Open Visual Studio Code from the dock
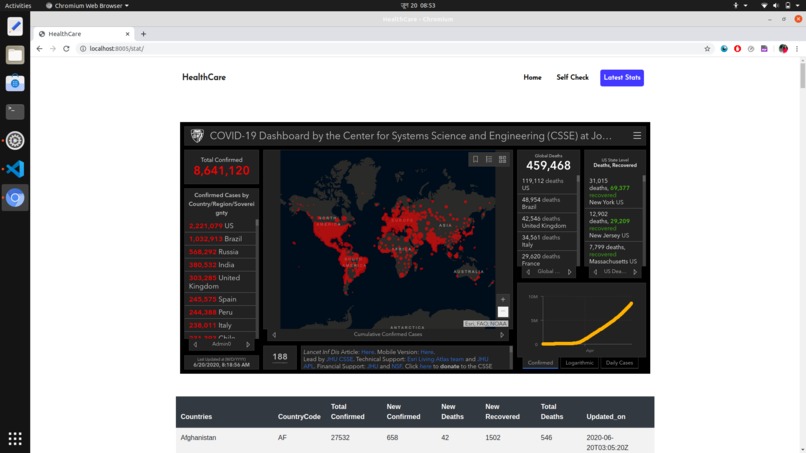The height and width of the screenshot is (453, 806). tap(15, 169)
